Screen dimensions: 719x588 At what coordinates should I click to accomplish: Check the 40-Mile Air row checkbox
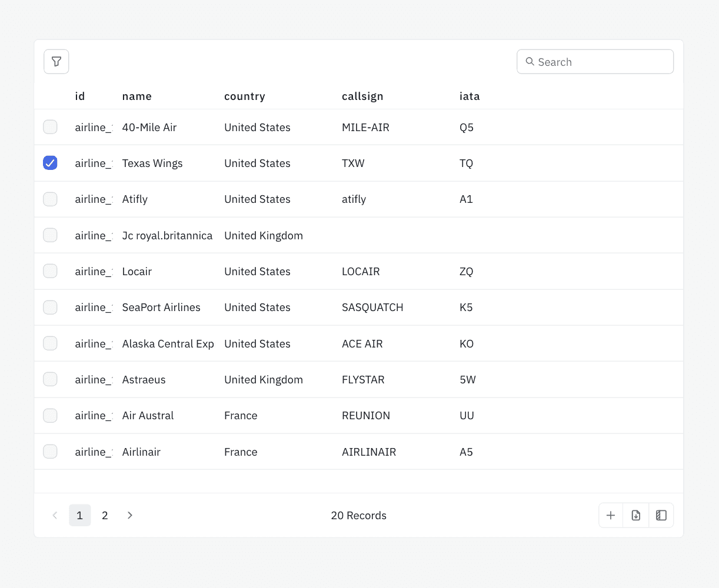click(51, 127)
